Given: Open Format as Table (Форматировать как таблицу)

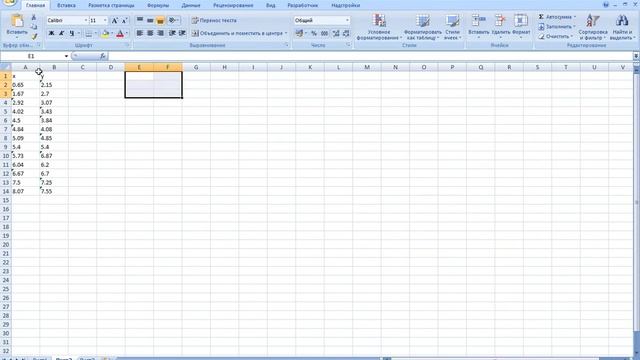Looking at the screenshot, I should tap(422, 27).
